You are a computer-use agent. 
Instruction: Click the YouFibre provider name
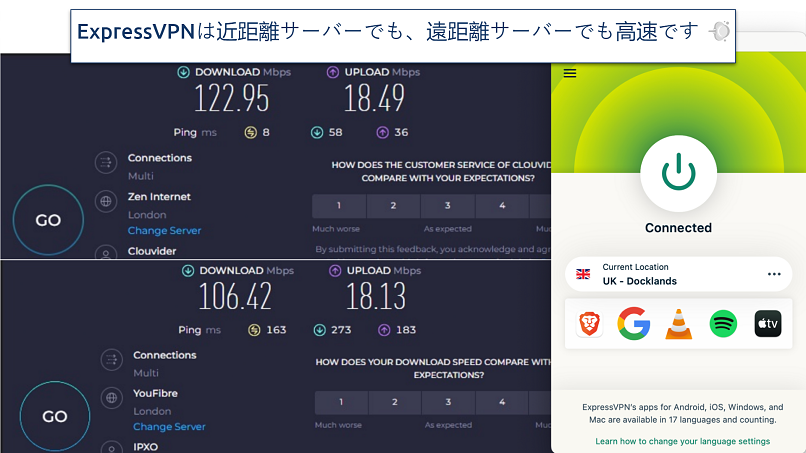[x=155, y=393]
